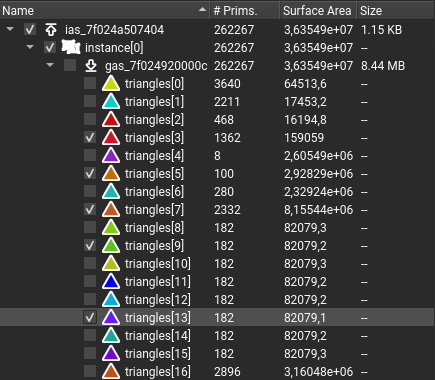Click the red triangle icon of triangles[3]
Screen dimensions: 435x380
[111, 137]
